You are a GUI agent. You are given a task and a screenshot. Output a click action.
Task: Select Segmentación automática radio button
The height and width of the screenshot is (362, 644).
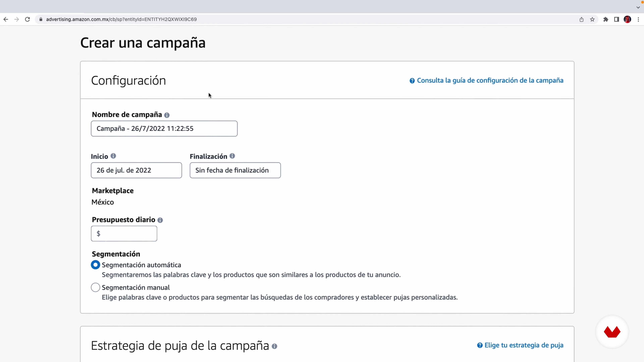[x=95, y=265]
